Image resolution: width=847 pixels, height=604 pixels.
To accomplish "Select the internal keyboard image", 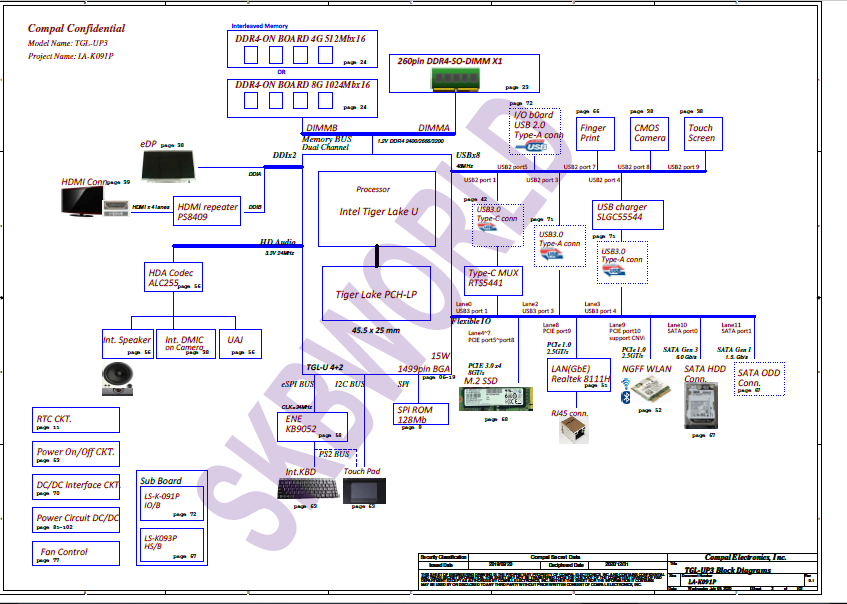I will tap(308, 489).
